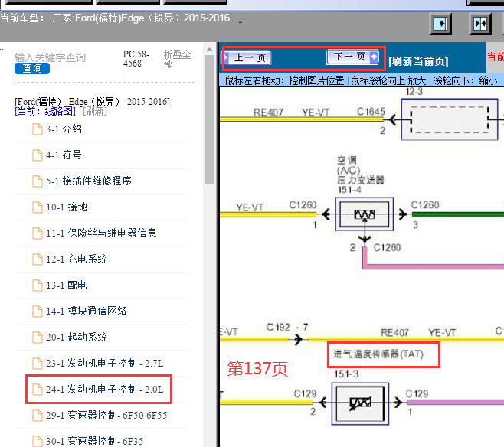Go to previous page with 上一页
The height and width of the screenshot is (447, 504).
248,58
